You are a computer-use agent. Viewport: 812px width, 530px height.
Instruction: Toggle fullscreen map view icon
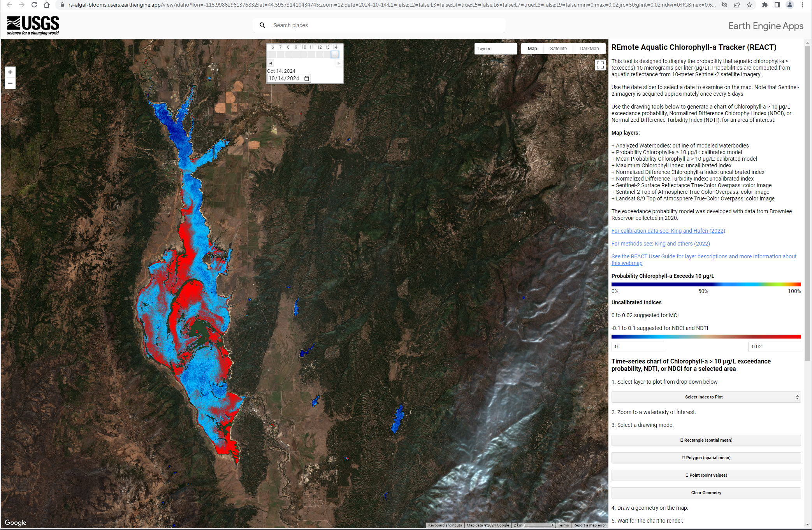(x=600, y=65)
